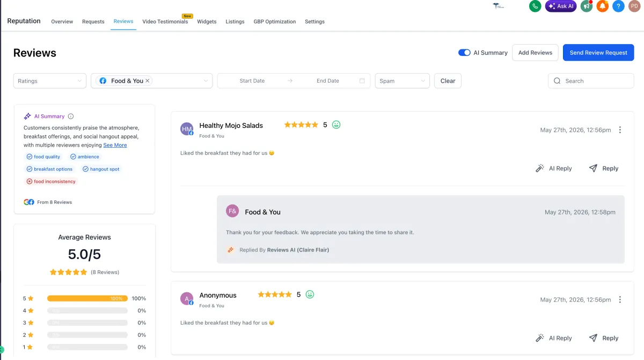Screen dimensions: 644x360
Task: Go to the Overview tab
Action: (62, 21)
